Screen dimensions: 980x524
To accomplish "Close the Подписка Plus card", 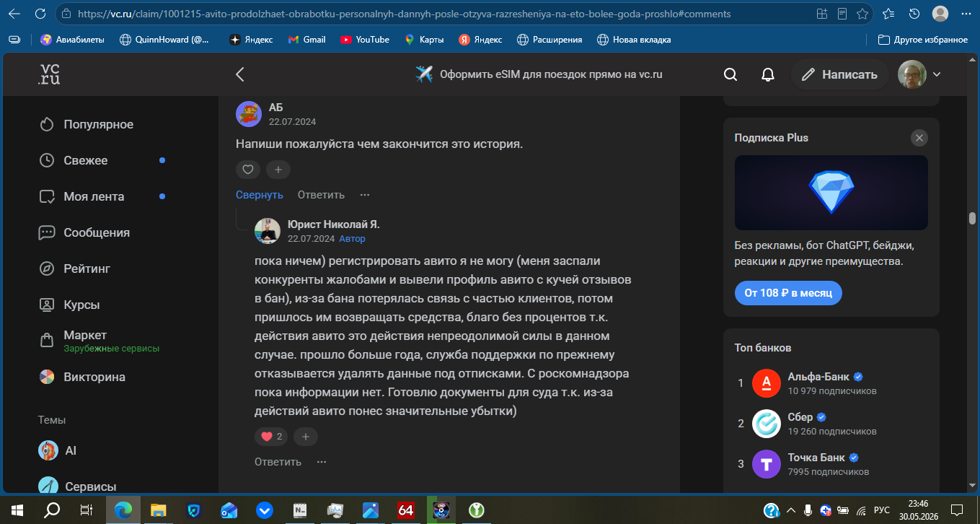I will (919, 138).
